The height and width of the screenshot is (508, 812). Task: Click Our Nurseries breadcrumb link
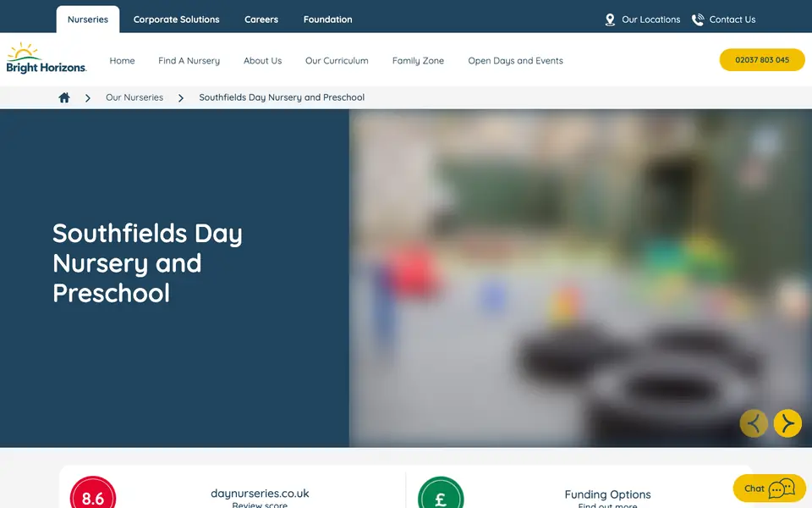click(134, 97)
